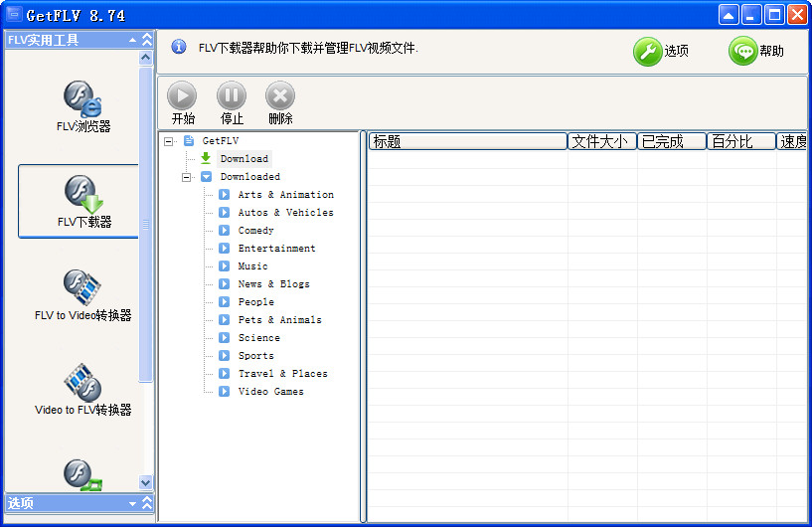Expand the 选项 panel with double chevron
Image resolution: width=812 pixels, height=527 pixels.
147,503
